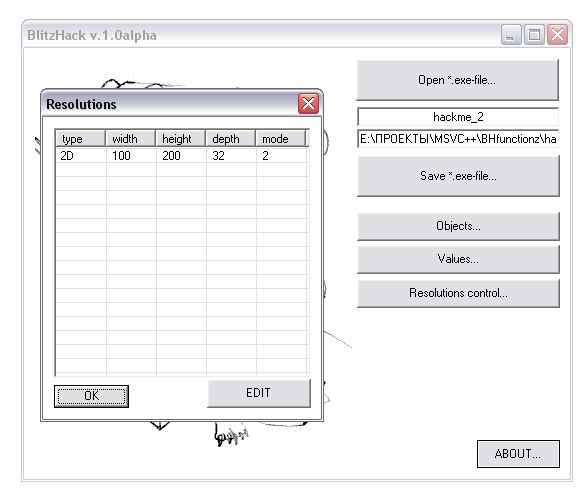Sort by the depth column header
The width and height of the screenshot is (583, 503).
(231, 139)
